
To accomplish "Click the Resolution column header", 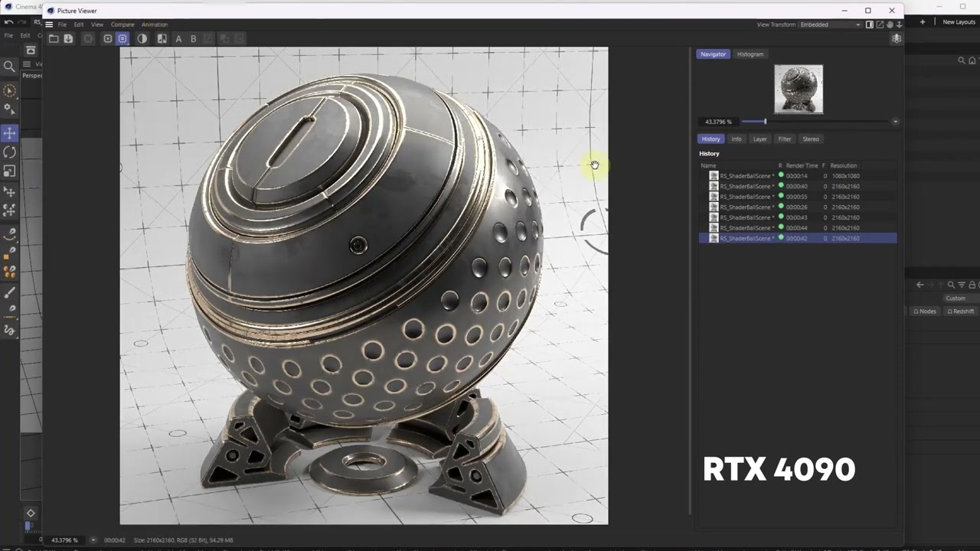I will (x=844, y=165).
